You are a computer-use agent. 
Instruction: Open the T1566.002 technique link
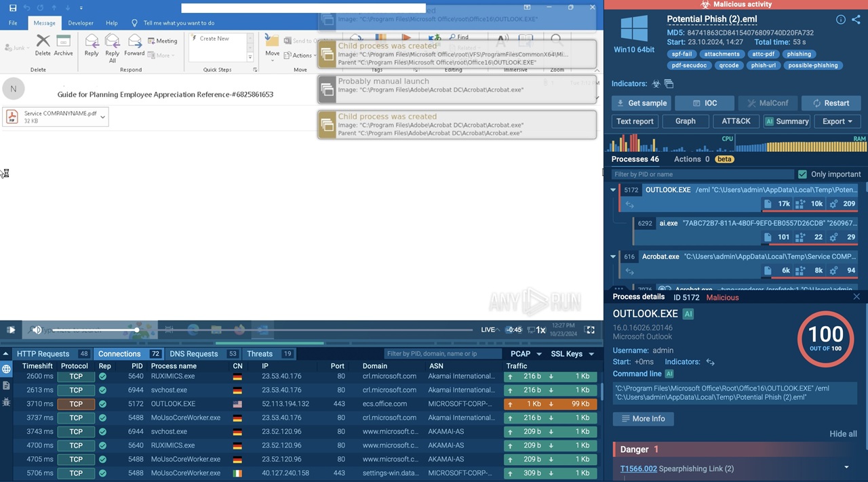click(638, 468)
